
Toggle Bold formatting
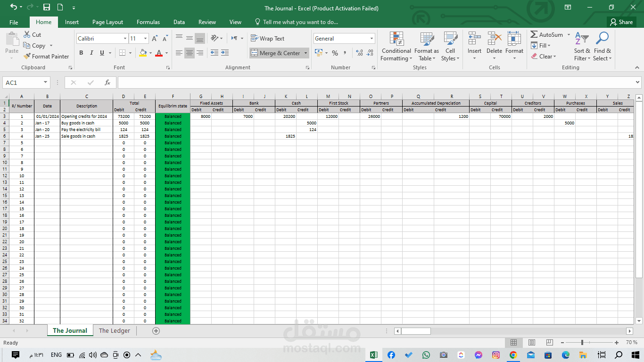click(x=81, y=53)
